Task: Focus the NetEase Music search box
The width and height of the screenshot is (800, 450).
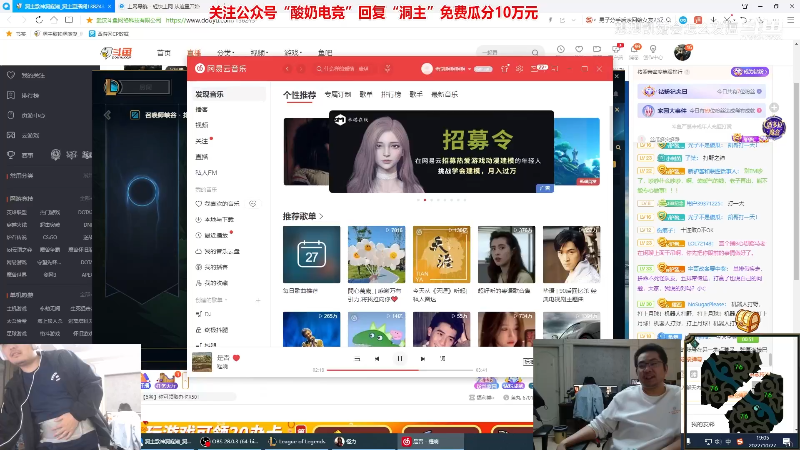Action: [344, 68]
